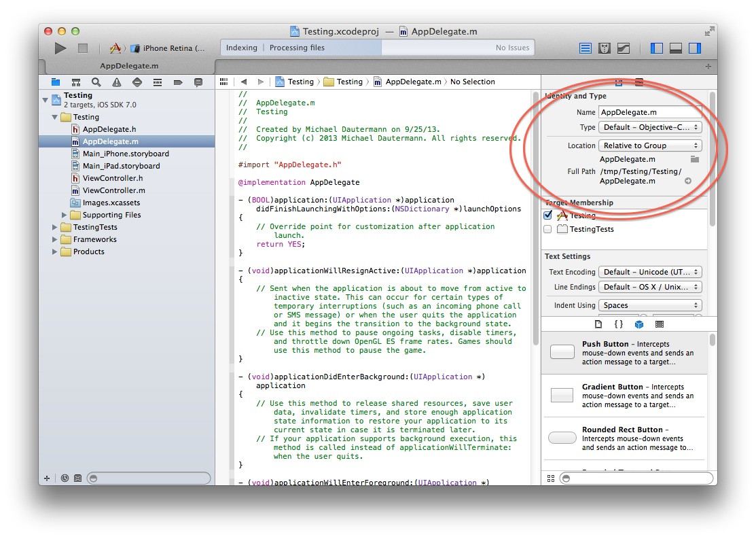
Task: Open the Project navigator
Action: pos(56,82)
